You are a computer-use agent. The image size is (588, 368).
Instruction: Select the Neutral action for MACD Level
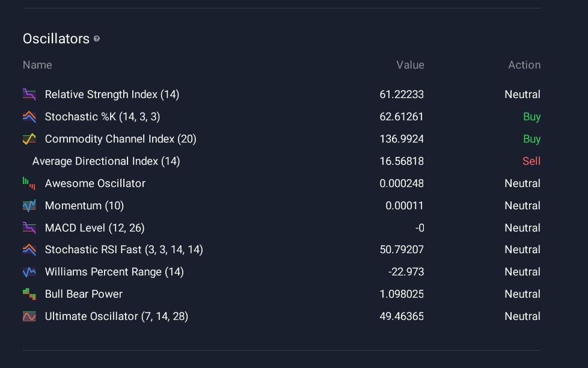pyautogui.click(x=522, y=228)
